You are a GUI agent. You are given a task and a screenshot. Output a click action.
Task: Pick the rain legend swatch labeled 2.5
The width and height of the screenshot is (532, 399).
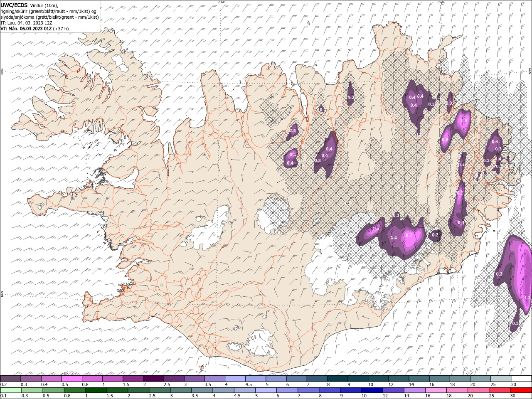coord(160,390)
